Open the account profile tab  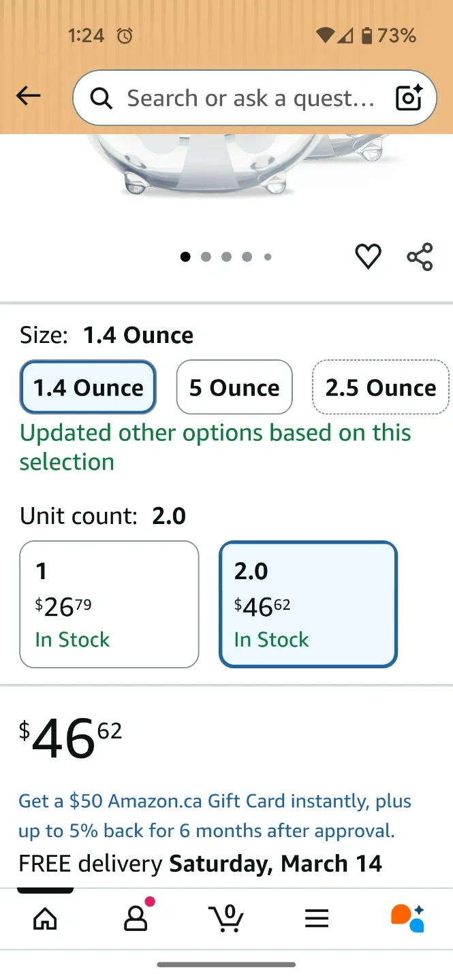pyautogui.click(x=136, y=919)
